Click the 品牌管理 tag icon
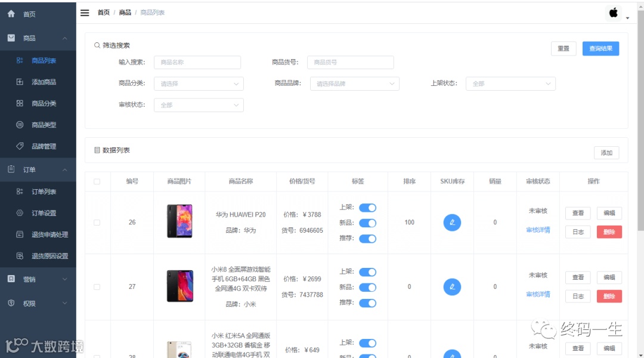This screenshot has width=644, height=358. pos(20,146)
